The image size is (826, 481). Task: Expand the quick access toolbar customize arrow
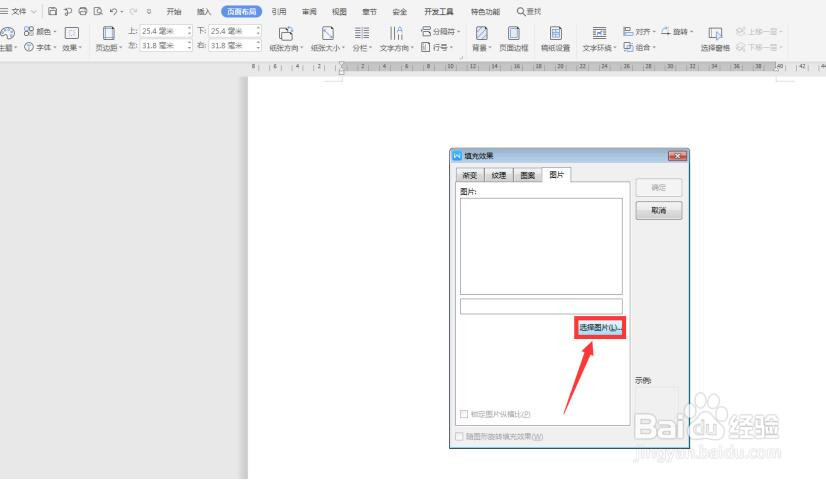(149, 11)
